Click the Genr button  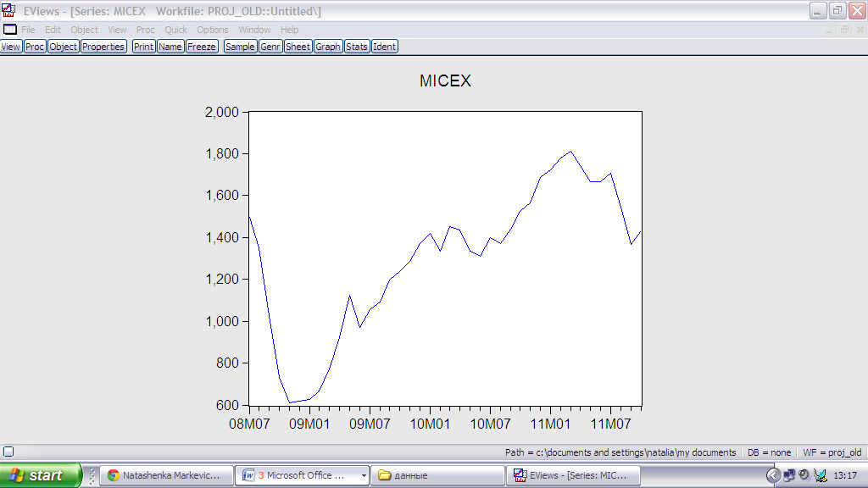tap(270, 47)
